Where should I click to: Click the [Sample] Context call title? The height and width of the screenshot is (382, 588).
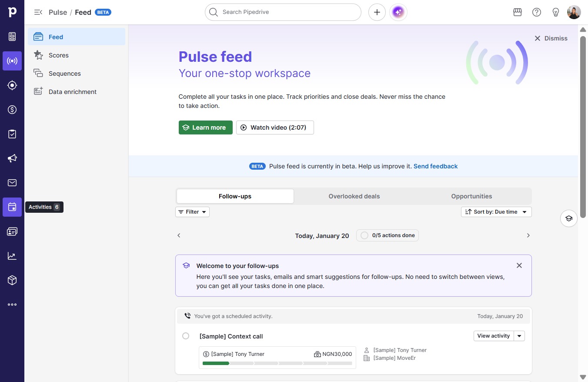point(231,336)
